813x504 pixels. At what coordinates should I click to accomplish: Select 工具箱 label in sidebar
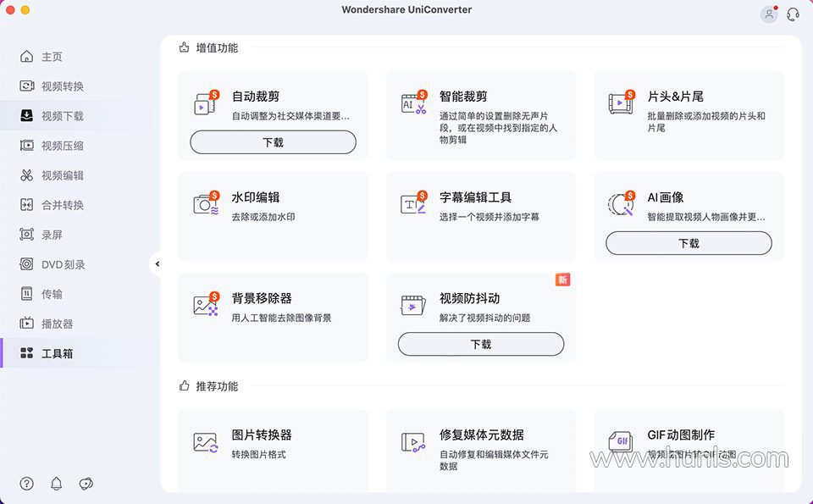point(57,353)
